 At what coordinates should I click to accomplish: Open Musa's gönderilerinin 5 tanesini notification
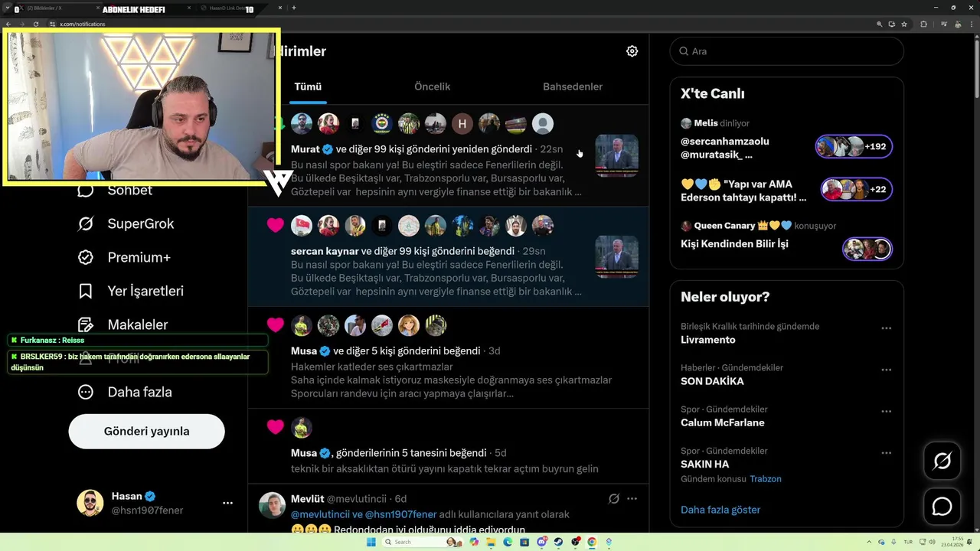(448, 446)
